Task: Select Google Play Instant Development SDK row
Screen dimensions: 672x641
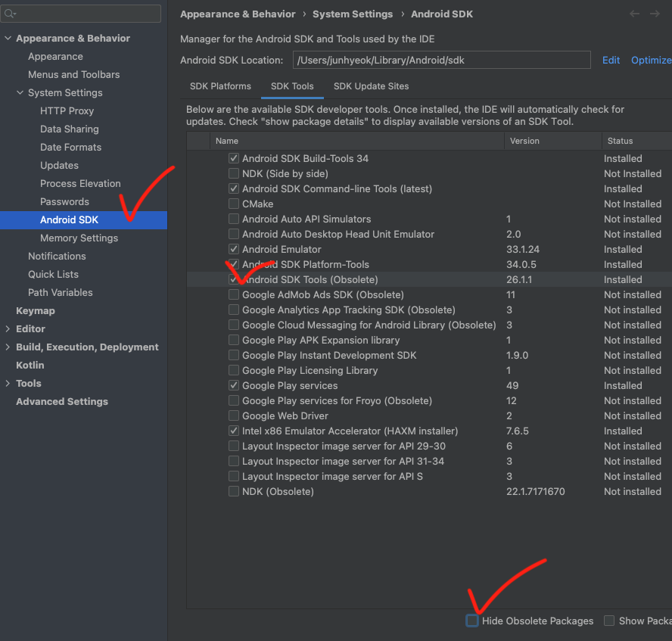Action: [x=429, y=355]
